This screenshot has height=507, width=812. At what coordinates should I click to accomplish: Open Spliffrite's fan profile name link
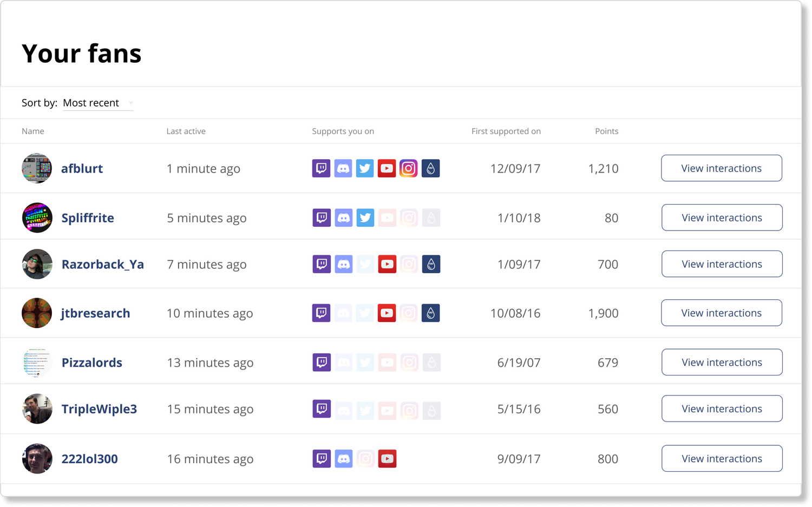(x=88, y=218)
